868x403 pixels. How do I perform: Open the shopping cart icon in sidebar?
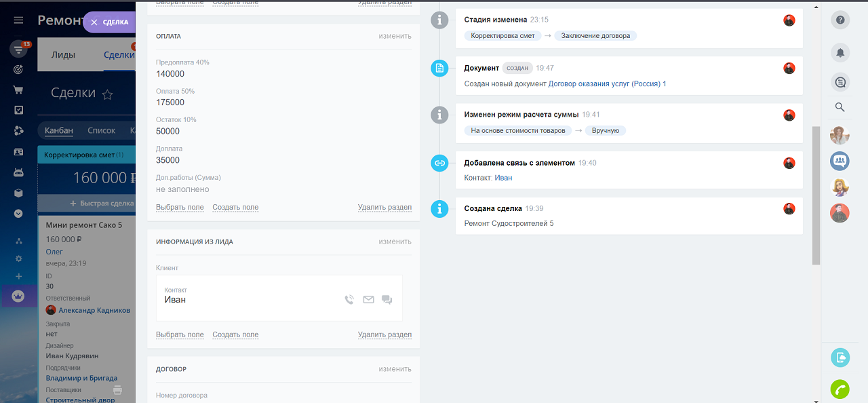coord(18,90)
